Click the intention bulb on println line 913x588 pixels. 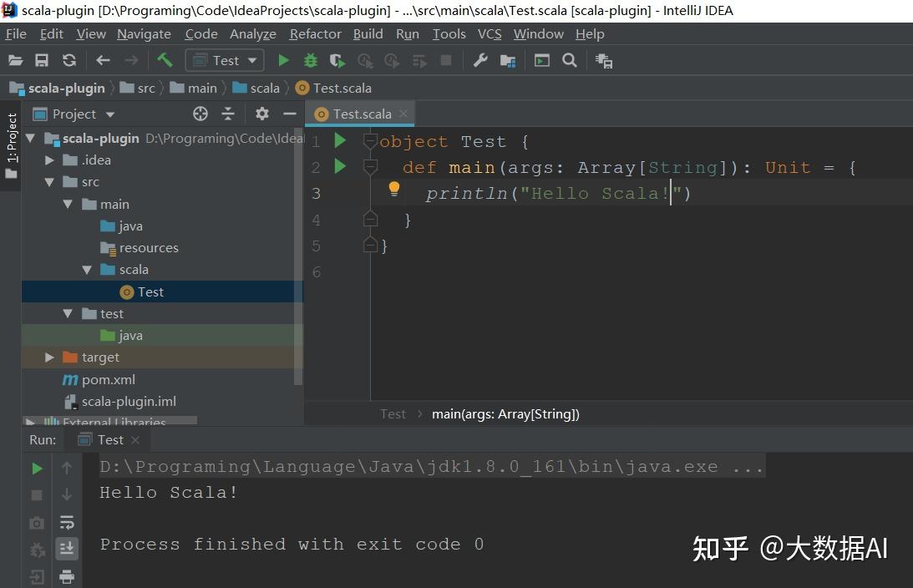click(x=393, y=189)
